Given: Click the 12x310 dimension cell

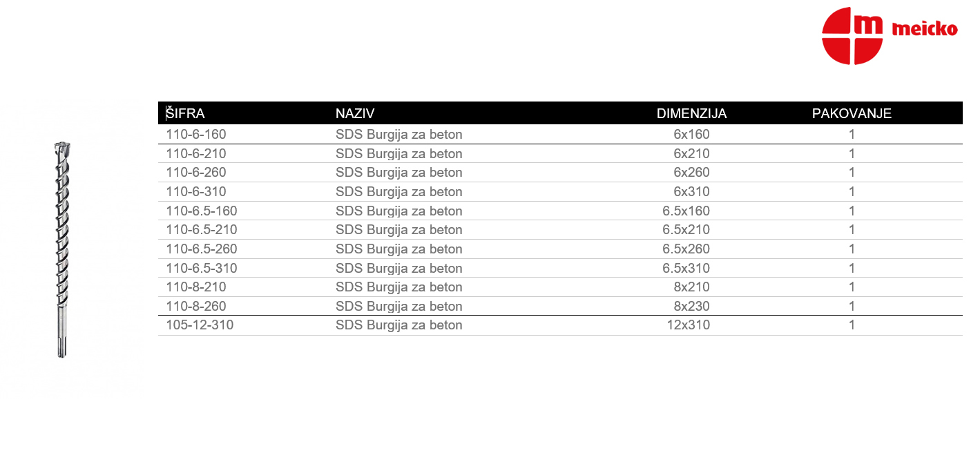Looking at the screenshot, I should pos(689,325).
